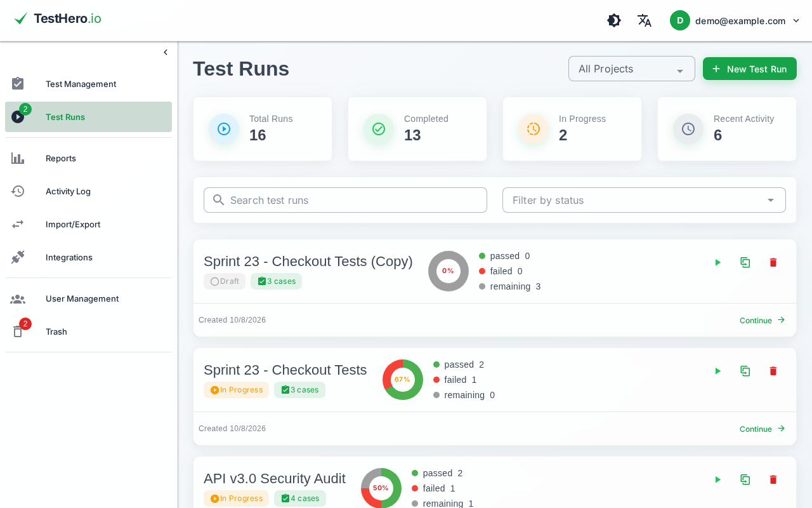Click the Completed checkmark icon
Viewport: 812px width, 508px height.
[x=379, y=129]
